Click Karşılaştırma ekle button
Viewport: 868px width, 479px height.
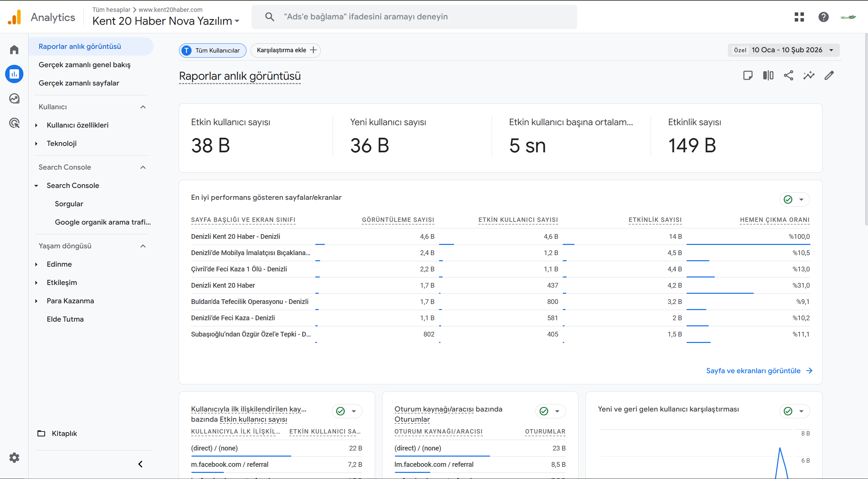coord(285,50)
